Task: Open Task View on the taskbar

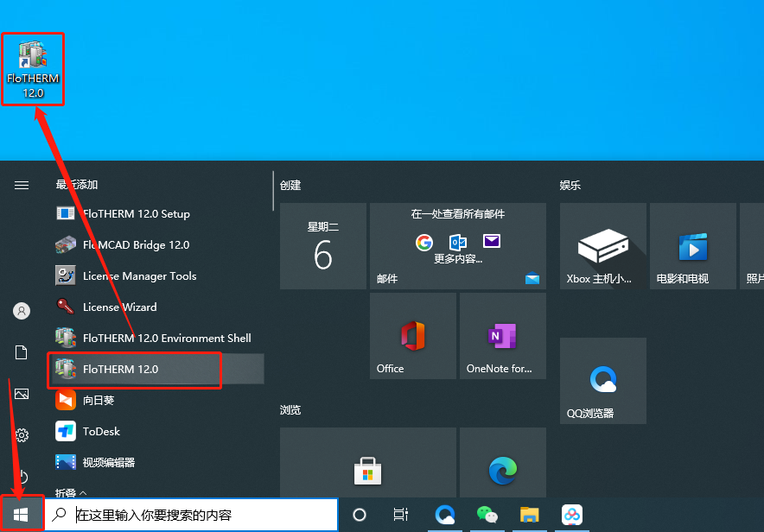Action: pyautogui.click(x=400, y=515)
